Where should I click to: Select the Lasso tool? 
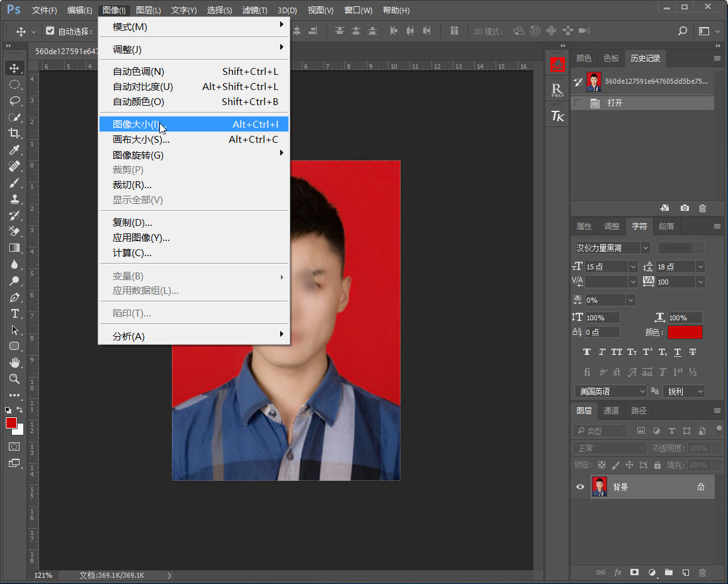point(14,101)
